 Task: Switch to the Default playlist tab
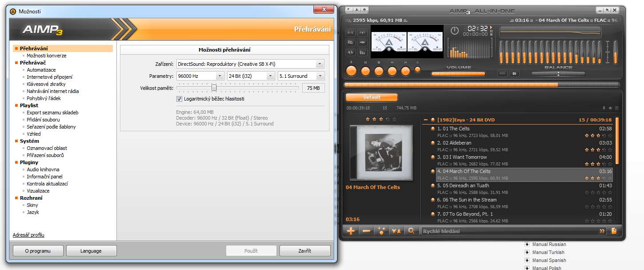coord(372,97)
